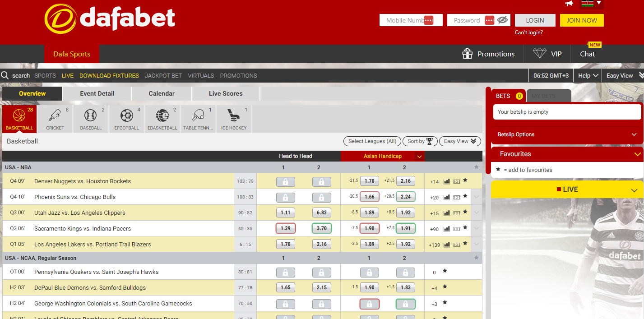Click Easy View button beside Sort by
644x319 pixels.
tap(460, 141)
